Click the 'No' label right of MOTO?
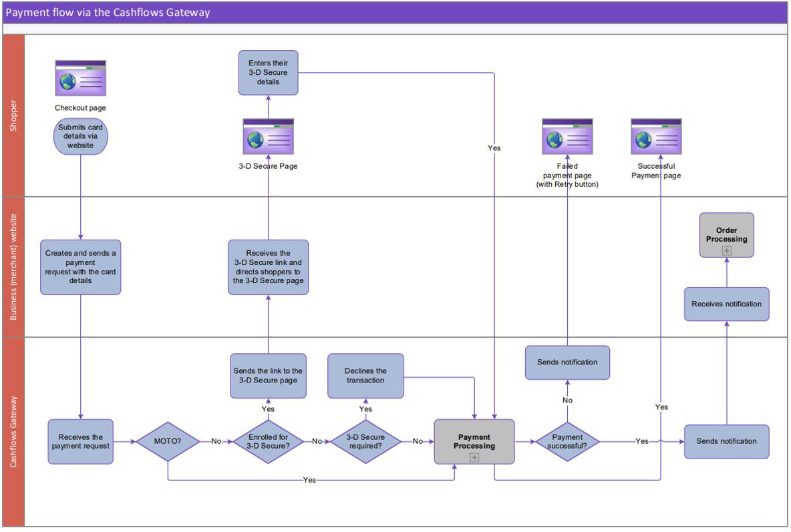 tap(216, 441)
